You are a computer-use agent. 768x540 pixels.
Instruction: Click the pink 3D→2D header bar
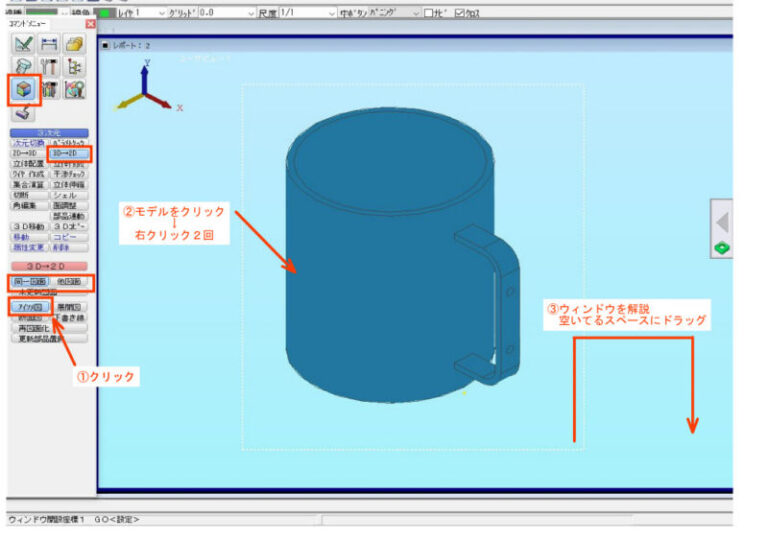click(x=49, y=266)
